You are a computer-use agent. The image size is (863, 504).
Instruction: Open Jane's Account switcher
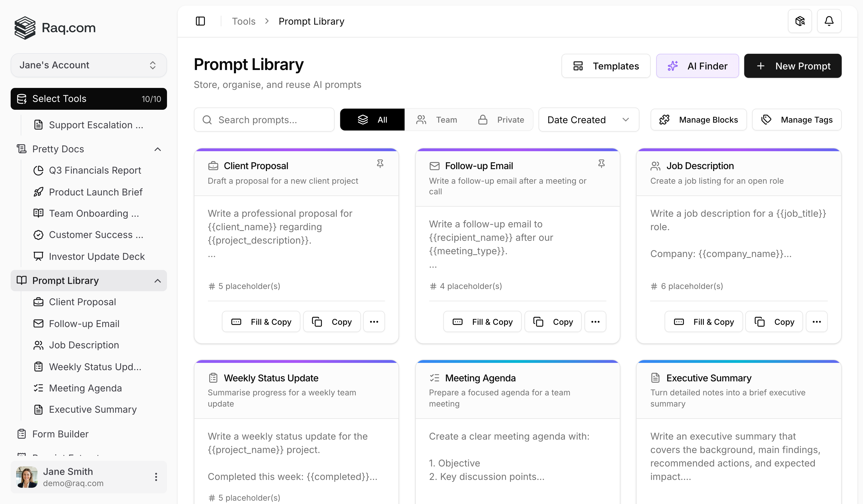click(89, 65)
